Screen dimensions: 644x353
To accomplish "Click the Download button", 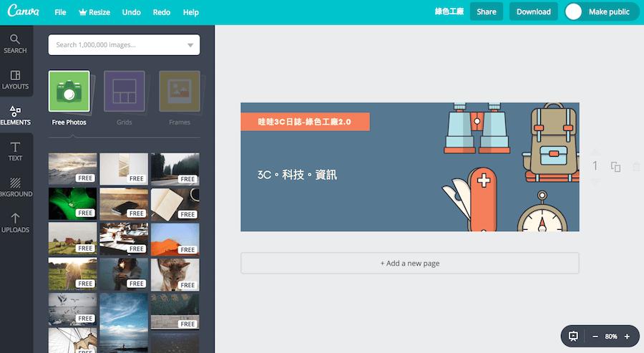I will tap(533, 12).
